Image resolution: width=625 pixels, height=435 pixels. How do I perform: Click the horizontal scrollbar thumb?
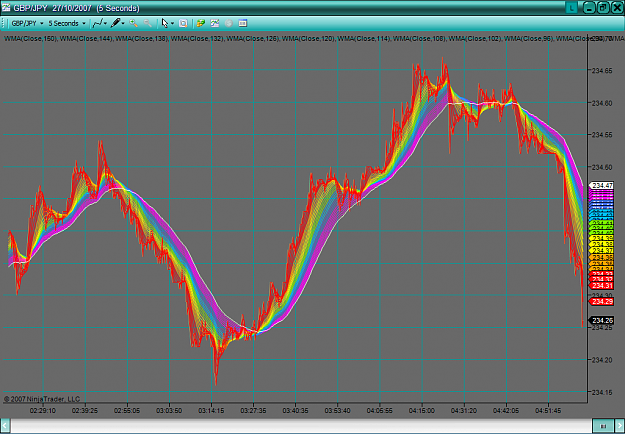[x=603, y=425]
